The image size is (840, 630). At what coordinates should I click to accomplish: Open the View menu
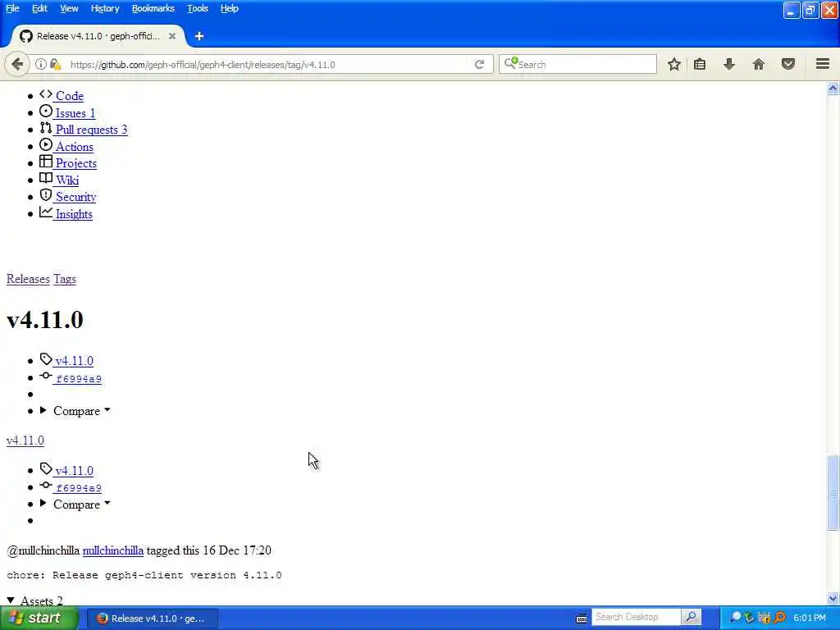tap(69, 8)
